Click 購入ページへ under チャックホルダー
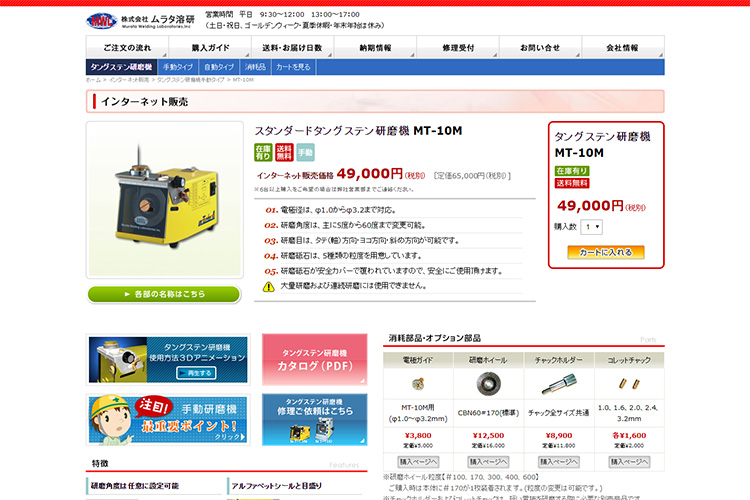 click(x=559, y=462)
